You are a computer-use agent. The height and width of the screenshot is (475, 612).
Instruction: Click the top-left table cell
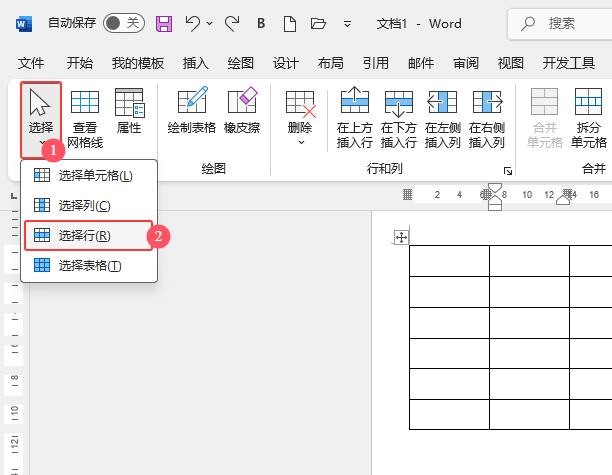pos(449,261)
